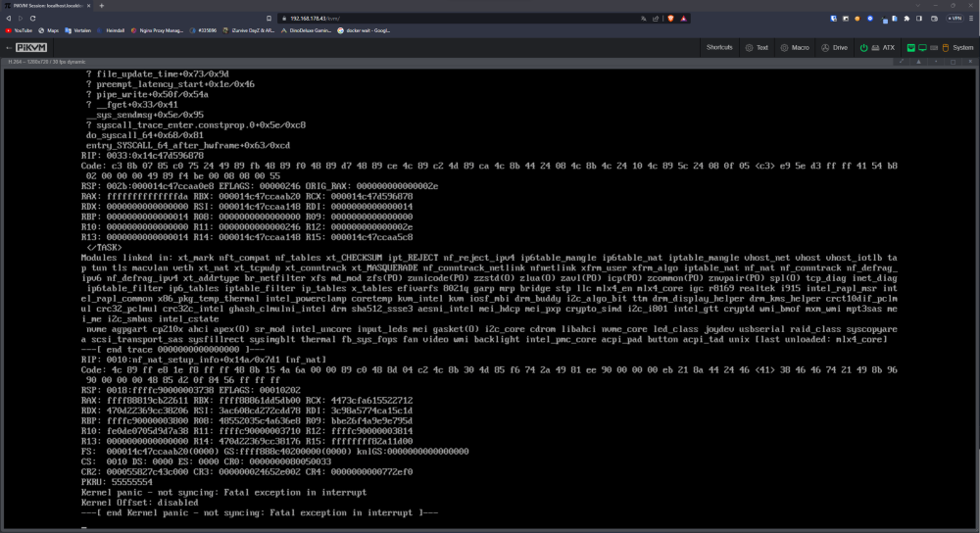The height and width of the screenshot is (533, 980).
Task: Click the stream window full-screen expand icon
Action: coord(902,62)
